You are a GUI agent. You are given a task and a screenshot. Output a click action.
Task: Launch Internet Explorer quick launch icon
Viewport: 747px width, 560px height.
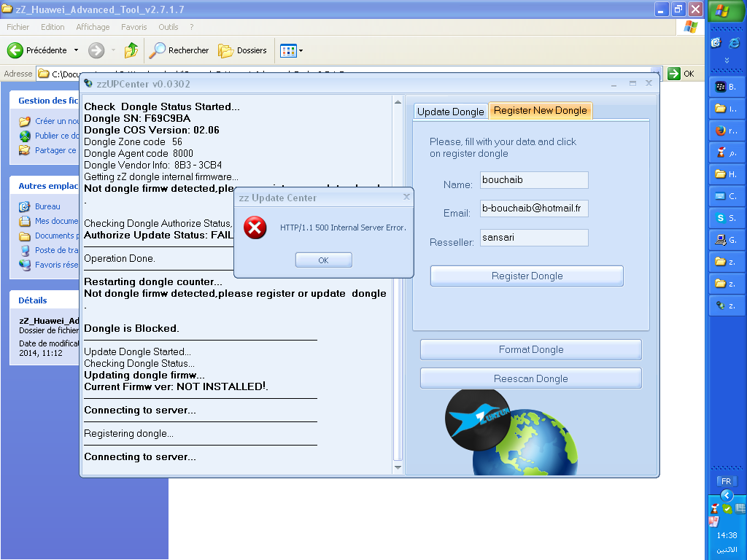click(735, 43)
